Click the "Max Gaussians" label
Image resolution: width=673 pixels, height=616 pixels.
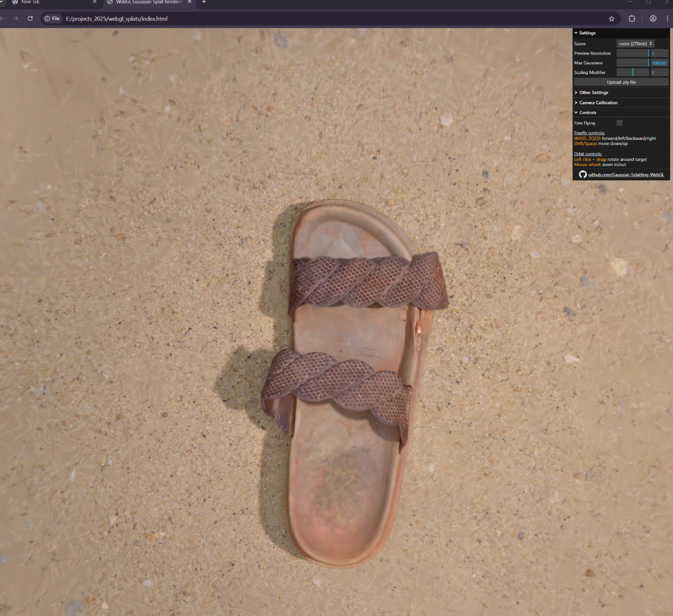pyautogui.click(x=588, y=63)
